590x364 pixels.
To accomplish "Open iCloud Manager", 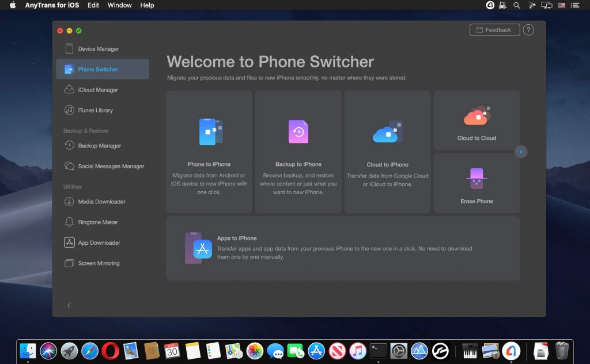I will [99, 90].
